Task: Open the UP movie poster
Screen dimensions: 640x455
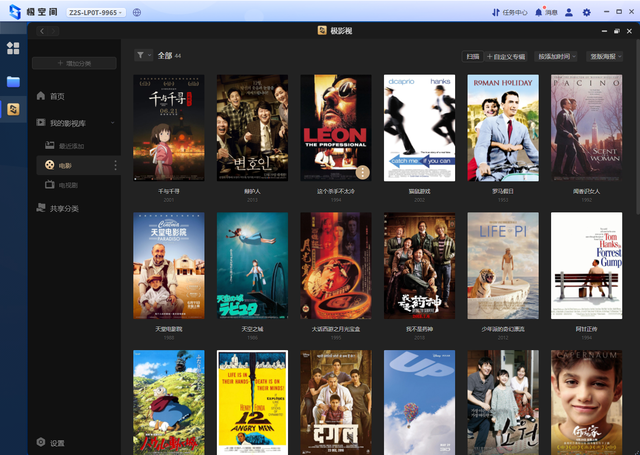Action: point(420,402)
